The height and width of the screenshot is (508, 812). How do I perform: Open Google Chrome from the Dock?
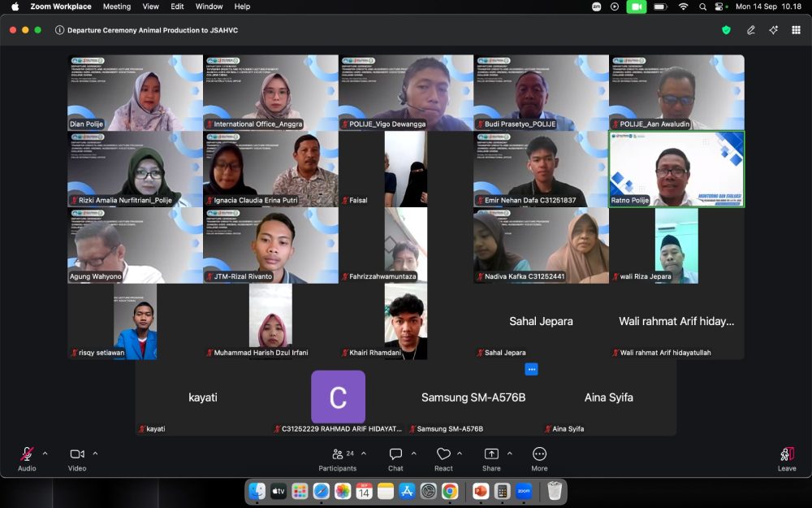click(x=450, y=490)
